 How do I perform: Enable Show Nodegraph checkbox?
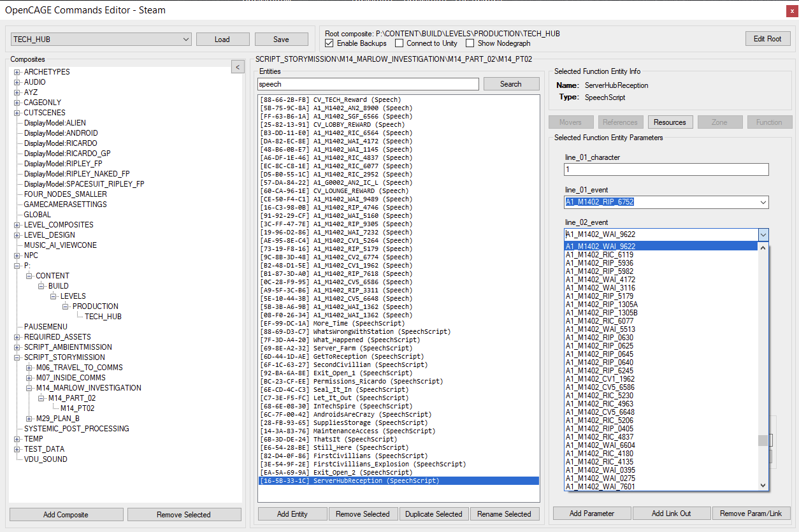coord(470,43)
